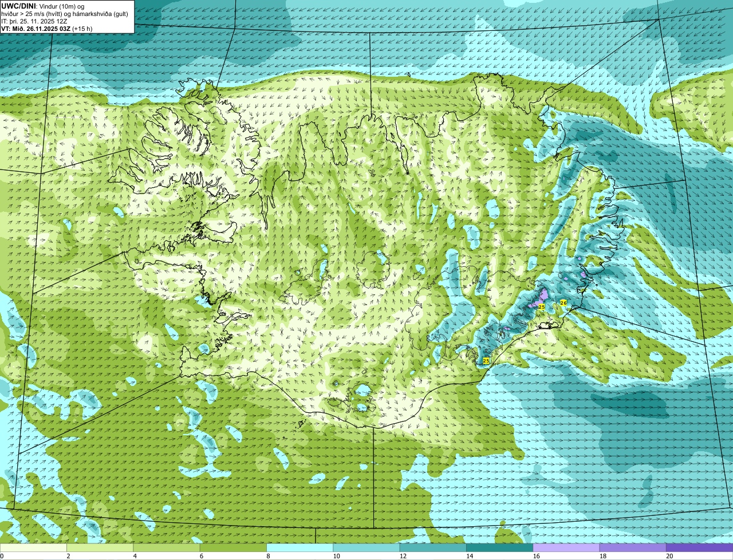Click the yellow 26 gust label
733x560 pixels.
(x=563, y=302)
